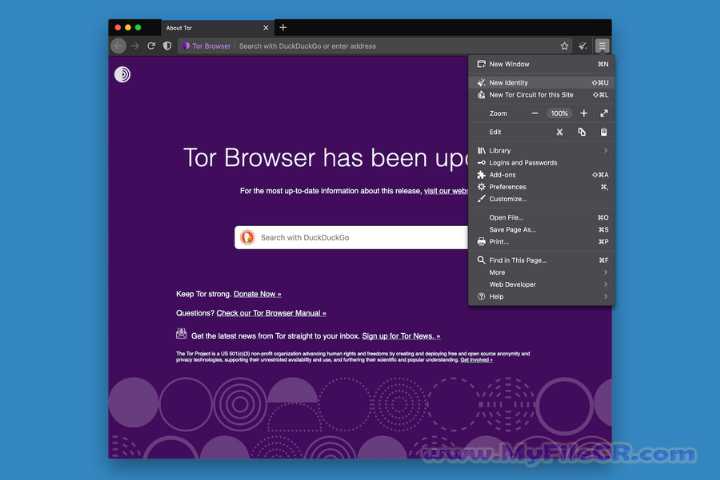Bookmark this page with the star icon
720x480 pixels.
(x=564, y=46)
